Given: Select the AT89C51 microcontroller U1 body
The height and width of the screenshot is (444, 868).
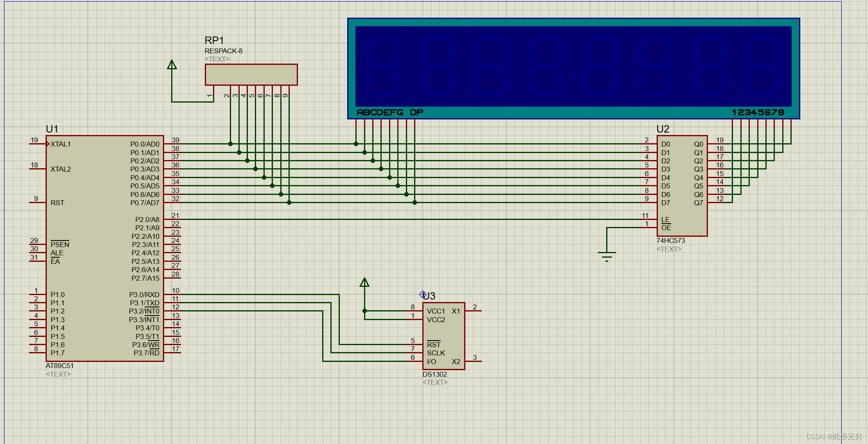Looking at the screenshot, I should [105, 248].
